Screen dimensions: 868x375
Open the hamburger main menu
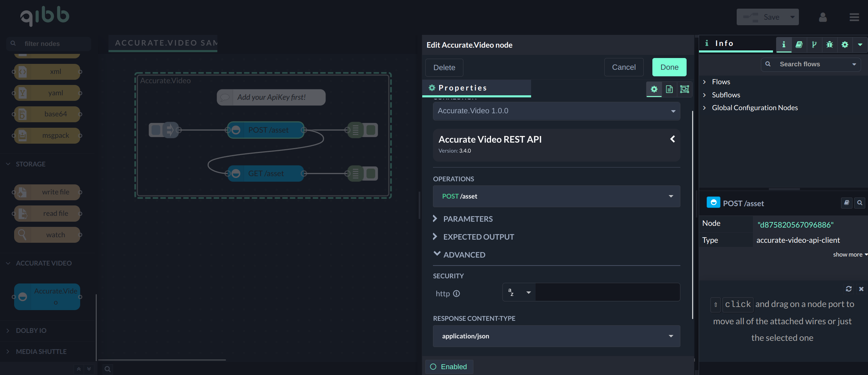pos(854,17)
